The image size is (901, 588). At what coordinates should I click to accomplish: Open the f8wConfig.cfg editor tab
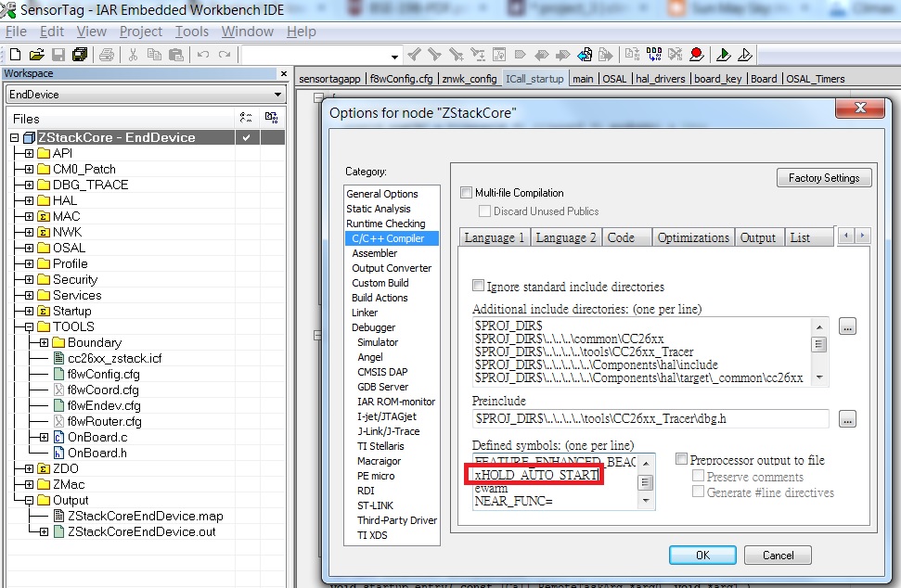click(401, 79)
